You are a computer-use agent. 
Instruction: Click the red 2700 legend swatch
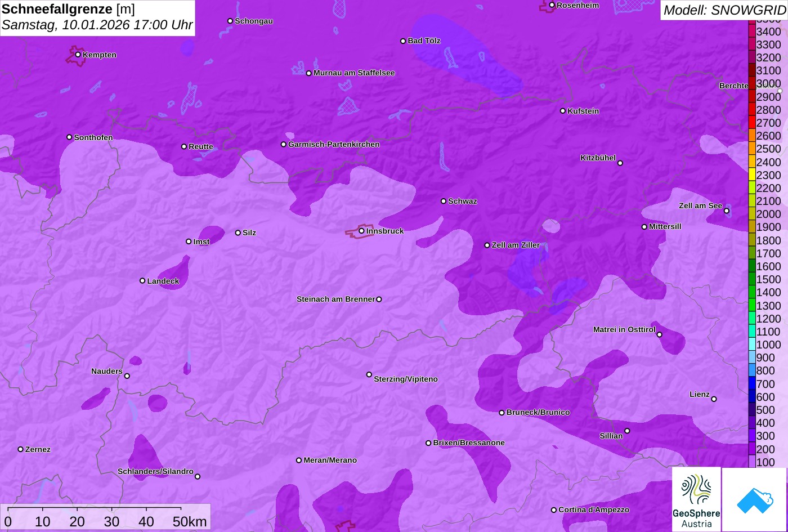752,123
